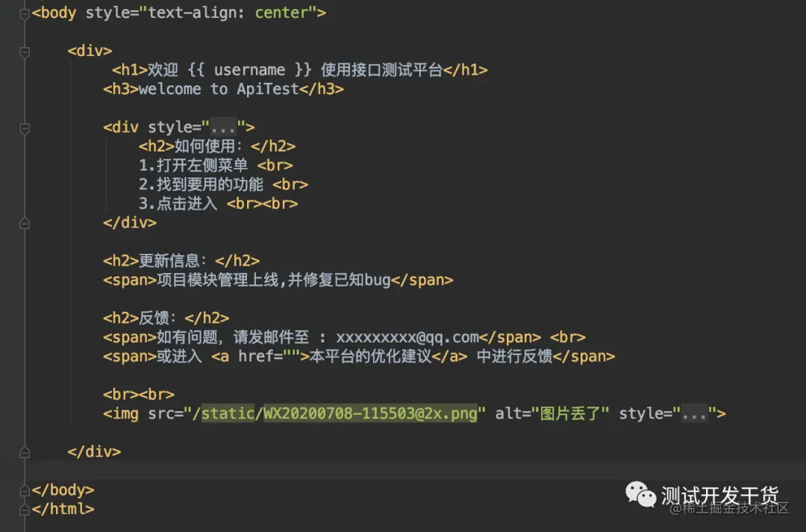
Task: Click fold marker beside closing body tag
Action: click(x=24, y=490)
